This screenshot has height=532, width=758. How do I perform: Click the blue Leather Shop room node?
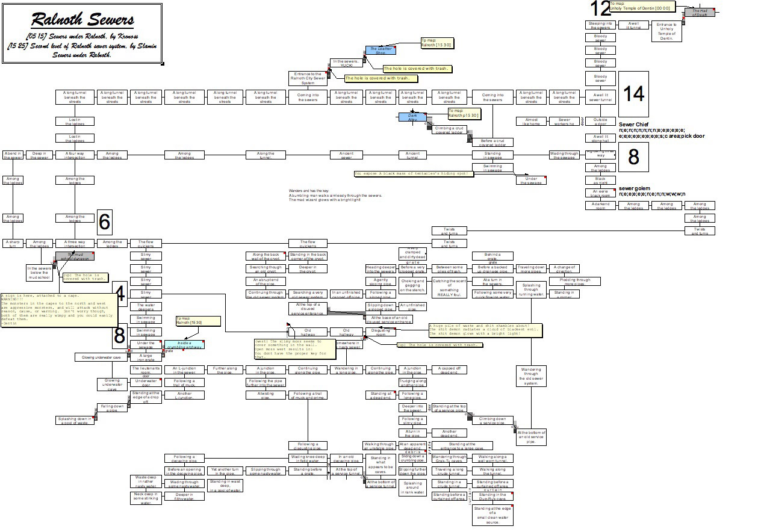380,51
